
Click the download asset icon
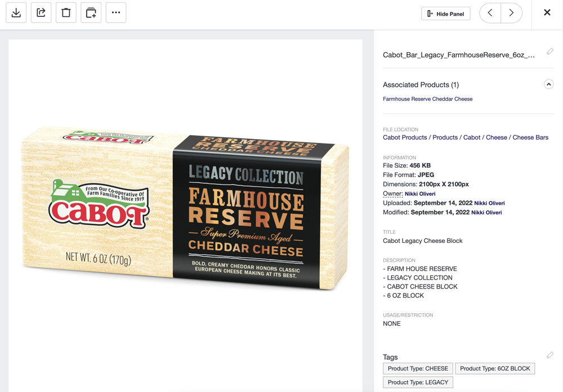click(x=16, y=13)
